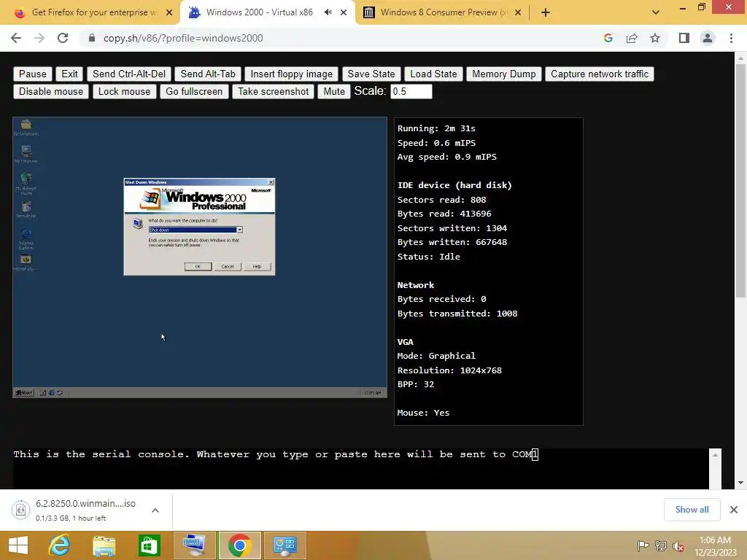The image size is (747, 560).
Task: Click Google icon in address bar
Action: 608,38
